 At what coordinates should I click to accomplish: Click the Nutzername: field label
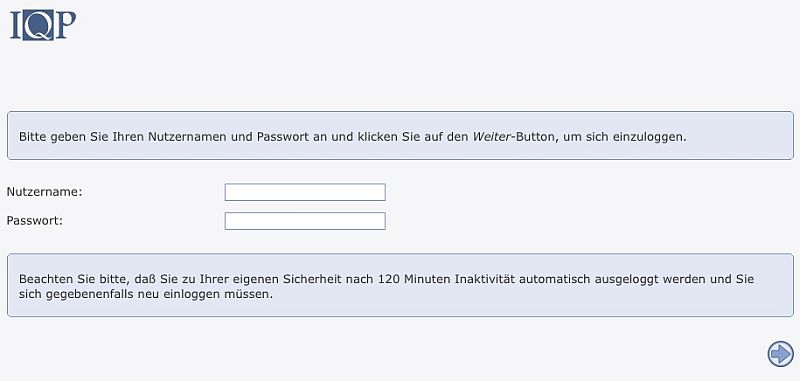click(x=44, y=192)
